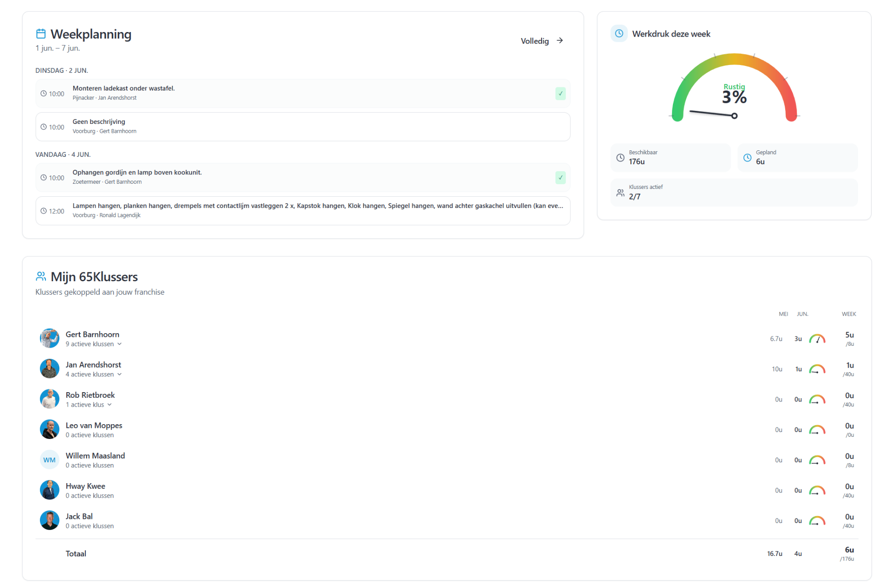The height and width of the screenshot is (588, 891).
Task: Expand Gert Barnhoorn's 9 actieve klussen
Action: [x=94, y=344]
